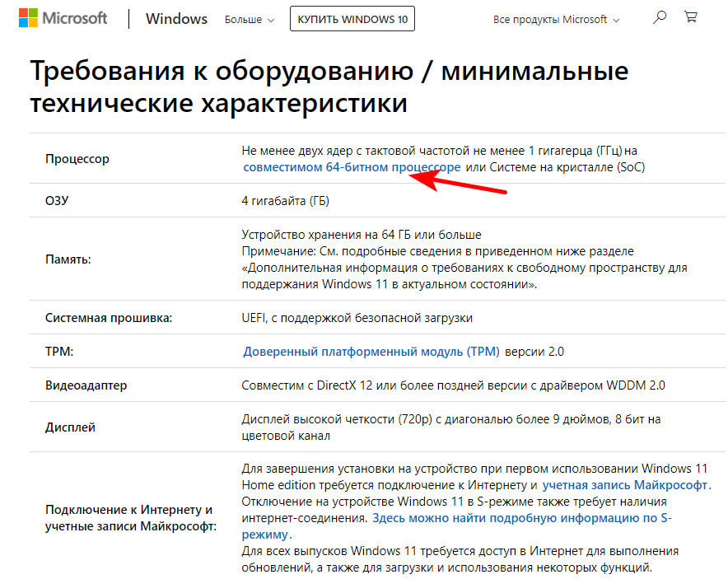Open the 'Все продукты Microsoft' dropdown
728x579 pixels.
tap(550, 20)
